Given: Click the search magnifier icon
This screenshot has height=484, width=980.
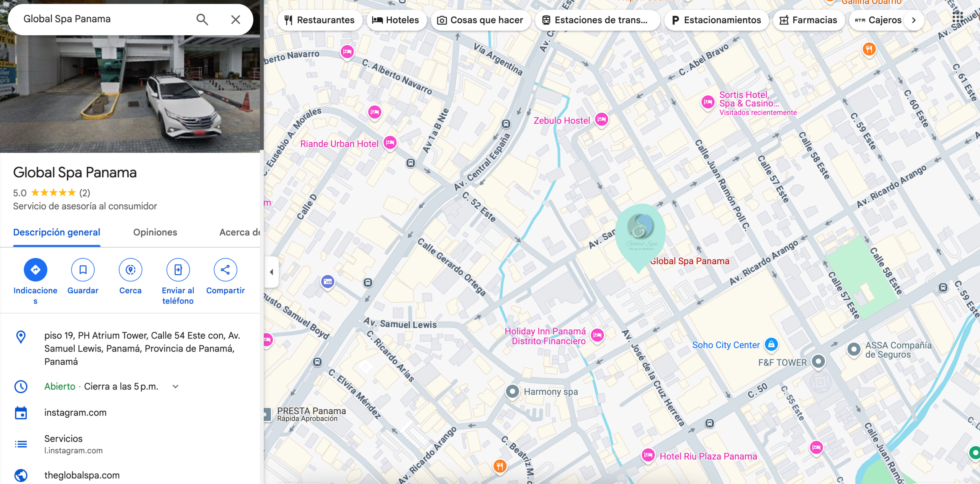Looking at the screenshot, I should 202,20.
